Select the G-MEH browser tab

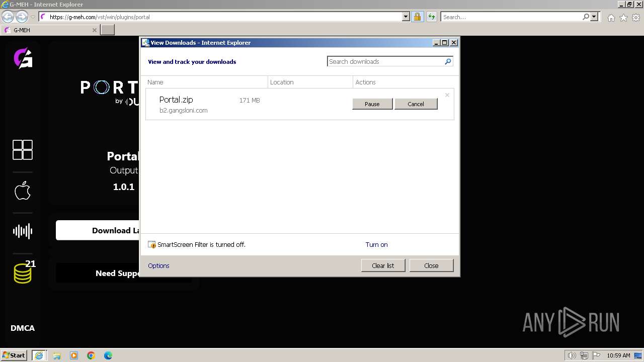click(50, 30)
